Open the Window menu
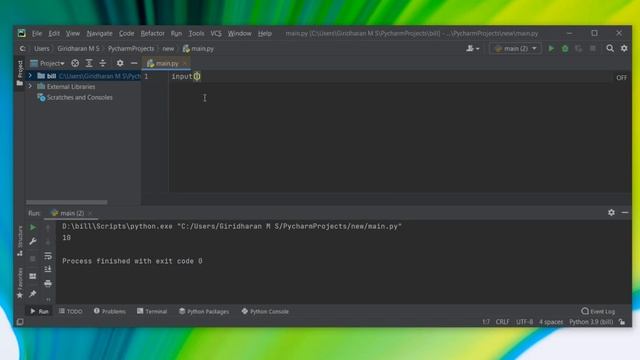 coord(240,33)
